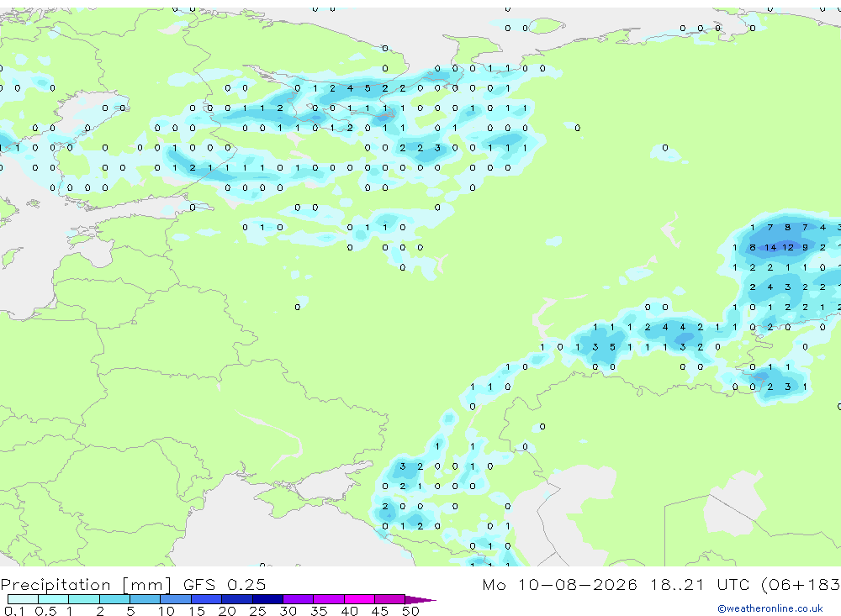The width and height of the screenshot is (841, 616).
Task: Click the "Precipitation [mm]" title text
Action: (86, 584)
